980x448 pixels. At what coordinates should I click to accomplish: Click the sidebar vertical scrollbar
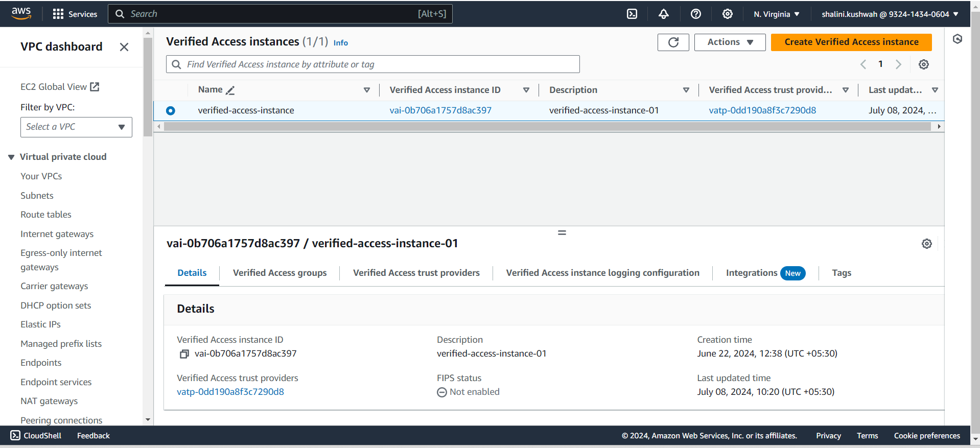coord(148,87)
